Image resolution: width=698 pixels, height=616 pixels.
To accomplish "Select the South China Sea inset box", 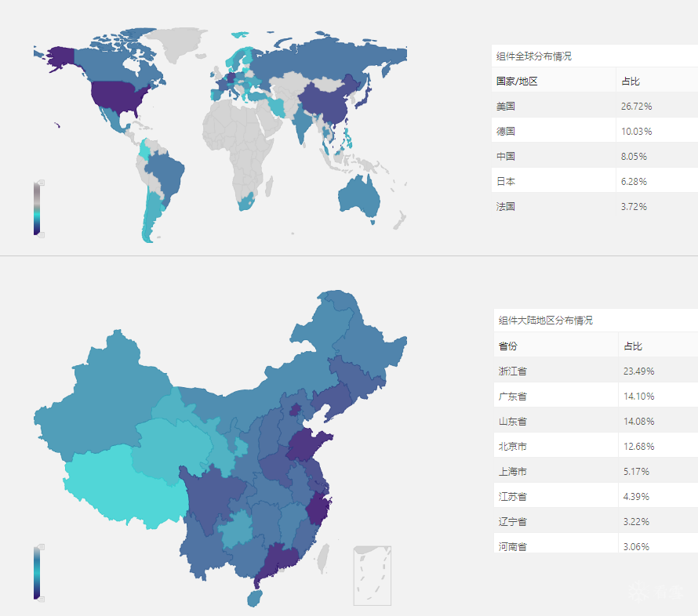I will tap(373, 575).
